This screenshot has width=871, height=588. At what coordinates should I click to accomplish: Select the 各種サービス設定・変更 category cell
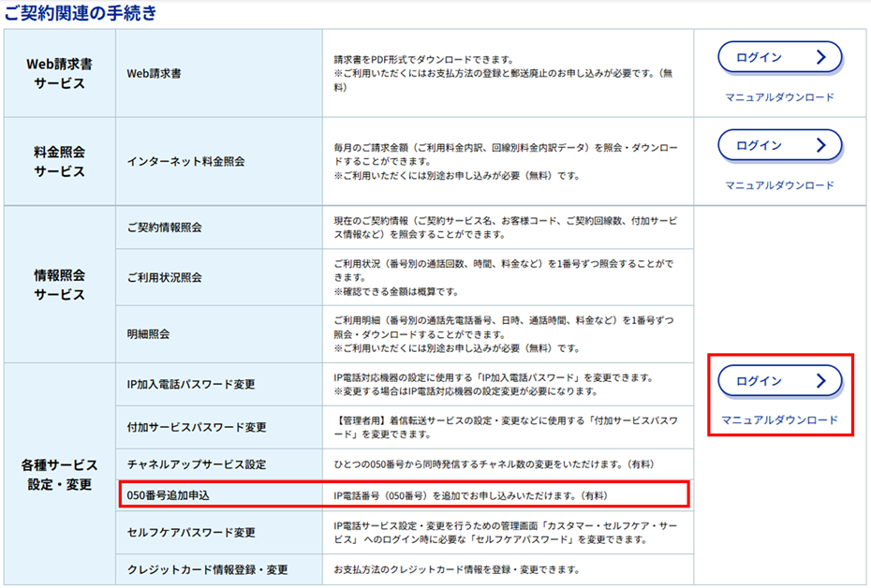pyautogui.click(x=59, y=474)
